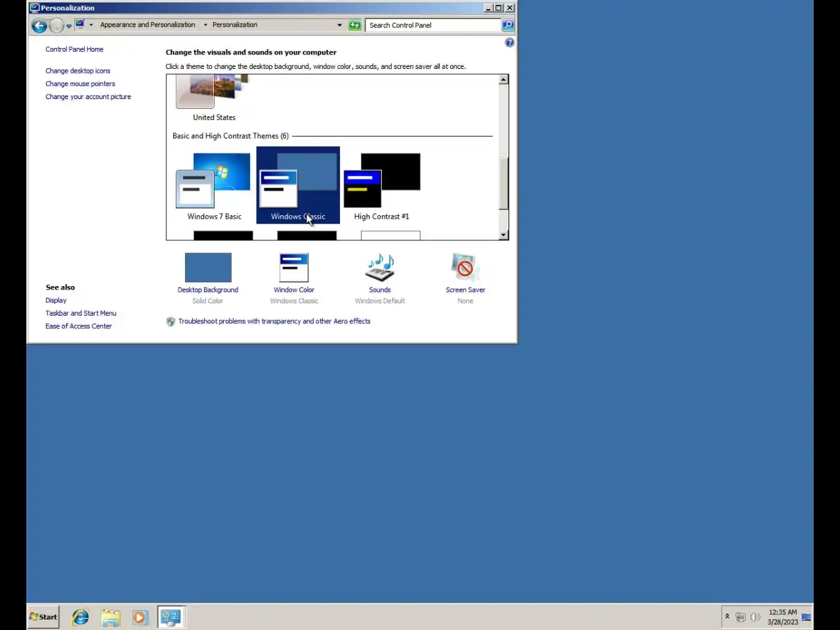Click theme list scrollbar up arrow
The image size is (840, 630).
pos(503,79)
